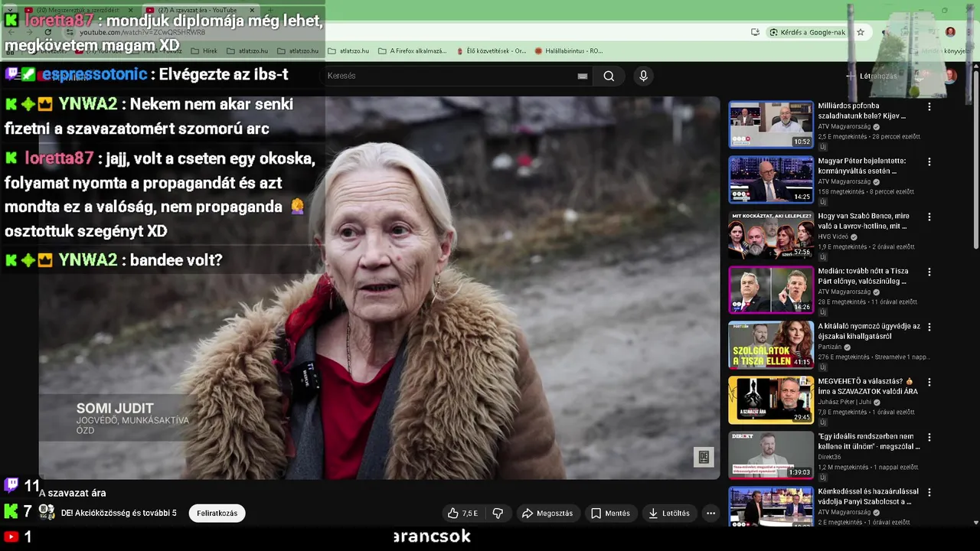The width and height of the screenshot is (980, 551).
Task: Open the Élő közvetítések bookmark
Action: click(491, 51)
